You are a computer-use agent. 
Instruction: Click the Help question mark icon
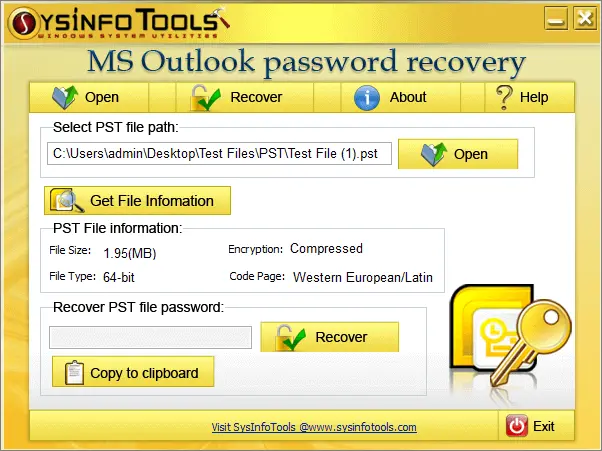(x=504, y=97)
